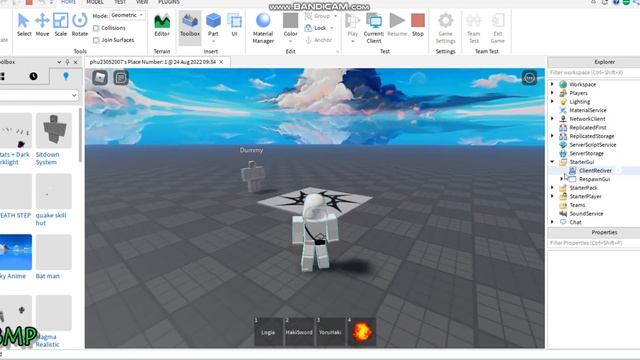
Task: Pick the Scale tool
Action: coord(60,25)
